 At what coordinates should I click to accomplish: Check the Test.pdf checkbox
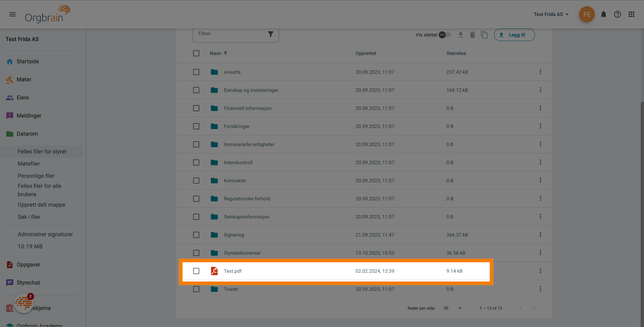[x=196, y=271]
